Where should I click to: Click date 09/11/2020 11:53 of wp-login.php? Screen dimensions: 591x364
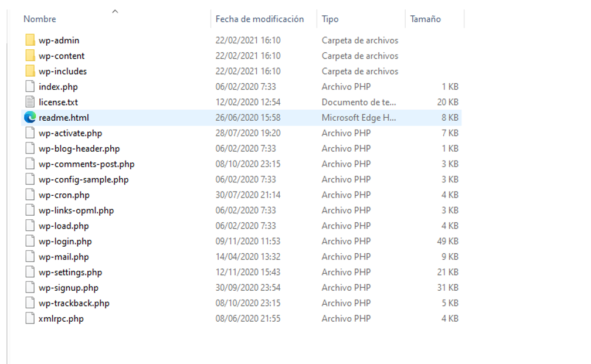[248, 241]
